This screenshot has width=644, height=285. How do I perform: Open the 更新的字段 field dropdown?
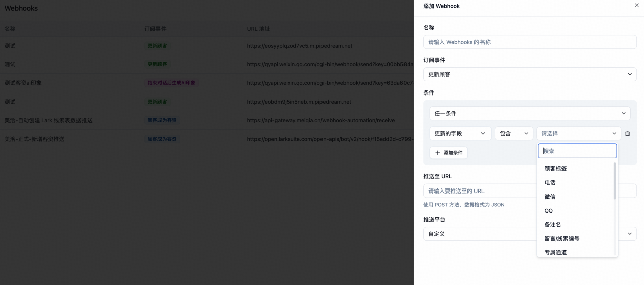(460, 133)
